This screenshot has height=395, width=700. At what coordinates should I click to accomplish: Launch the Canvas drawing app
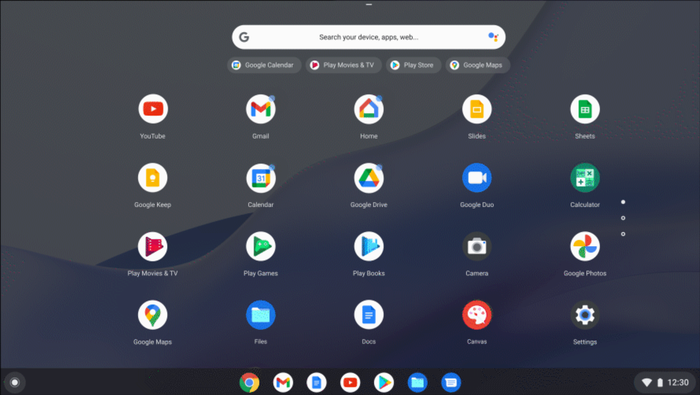[477, 315]
